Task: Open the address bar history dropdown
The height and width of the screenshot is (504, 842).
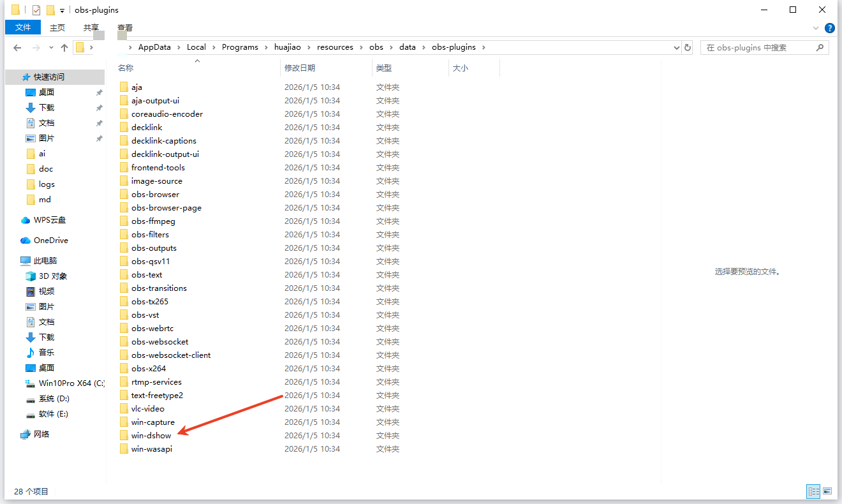Action: 677,48
